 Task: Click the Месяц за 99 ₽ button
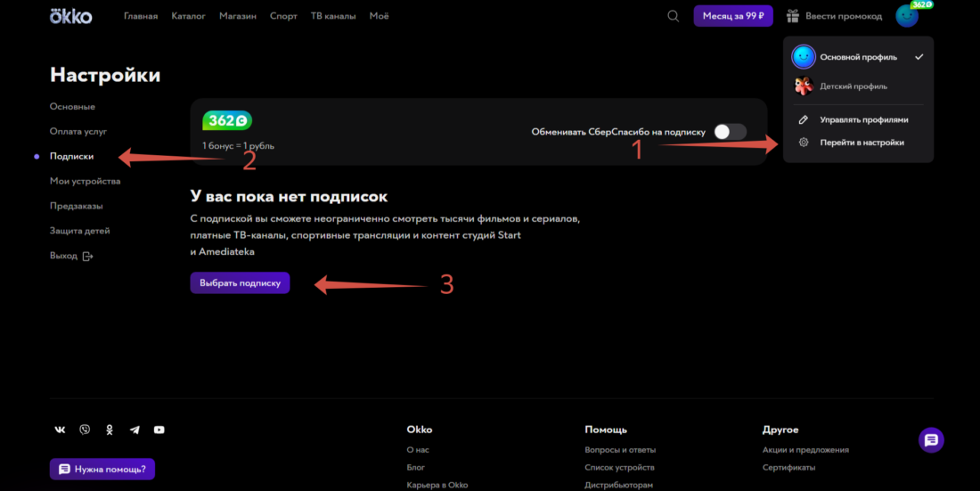tap(733, 16)
